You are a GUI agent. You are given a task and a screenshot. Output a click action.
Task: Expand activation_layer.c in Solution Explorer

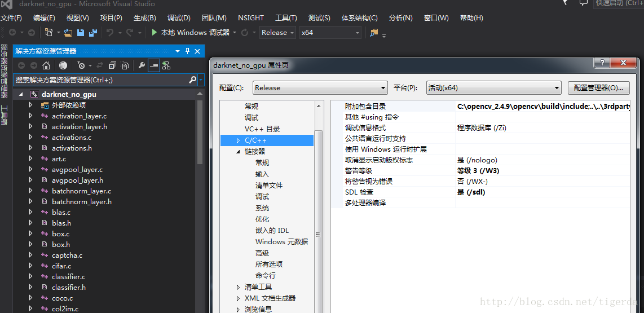pos(30,116)
